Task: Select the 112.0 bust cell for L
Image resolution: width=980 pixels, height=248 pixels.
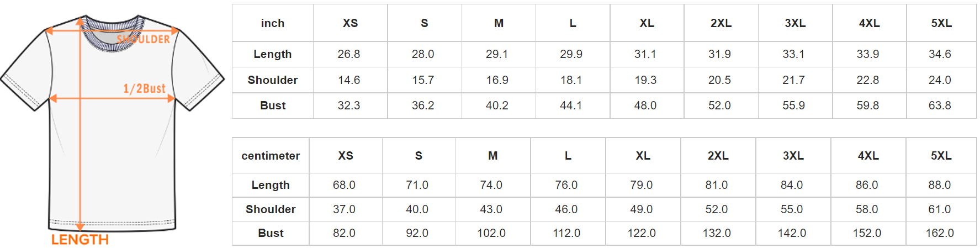Action: (566, 233)
